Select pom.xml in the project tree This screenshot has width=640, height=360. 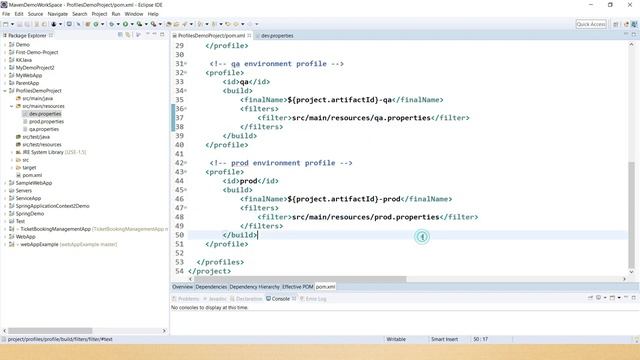click(x=32, y=175)
